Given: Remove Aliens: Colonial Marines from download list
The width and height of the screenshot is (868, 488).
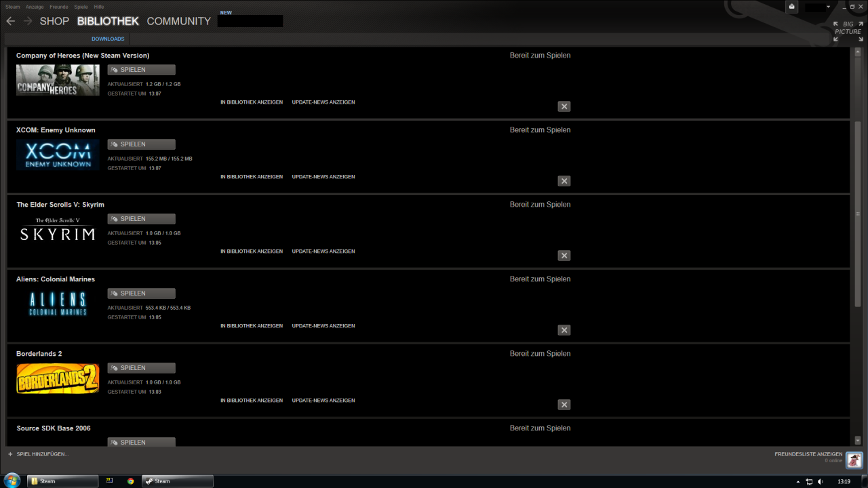Looking at the screenshot, I should (x=564, y=330).
